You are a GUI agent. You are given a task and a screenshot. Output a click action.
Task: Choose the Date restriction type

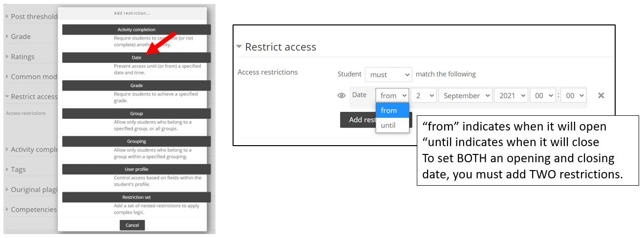(136, 58)
